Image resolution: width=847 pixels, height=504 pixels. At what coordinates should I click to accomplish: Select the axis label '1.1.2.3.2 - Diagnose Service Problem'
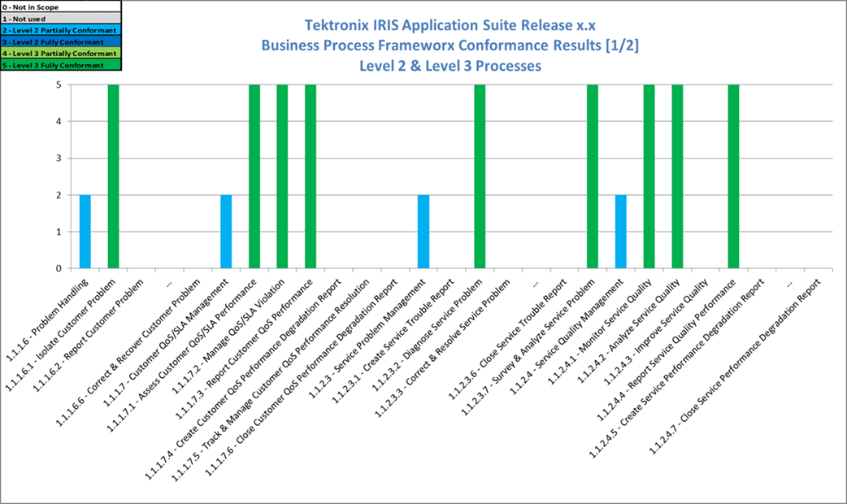coord(428,334)
